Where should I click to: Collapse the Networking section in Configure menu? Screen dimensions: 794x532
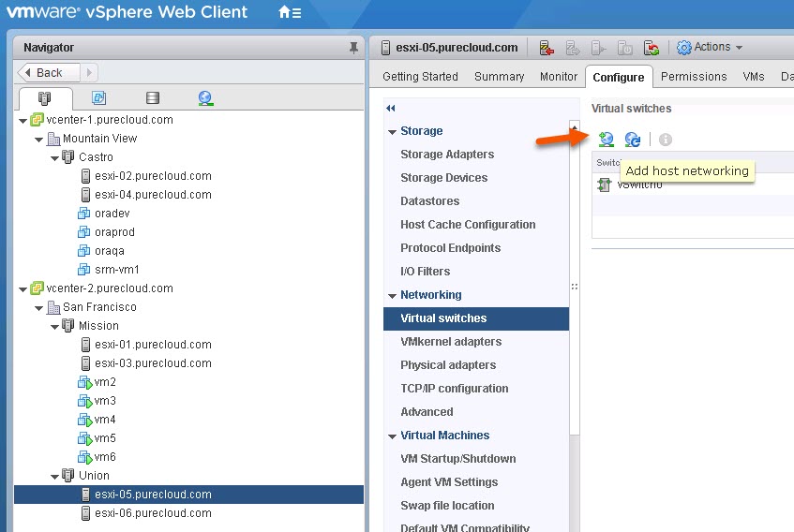[x=392, y=295]
